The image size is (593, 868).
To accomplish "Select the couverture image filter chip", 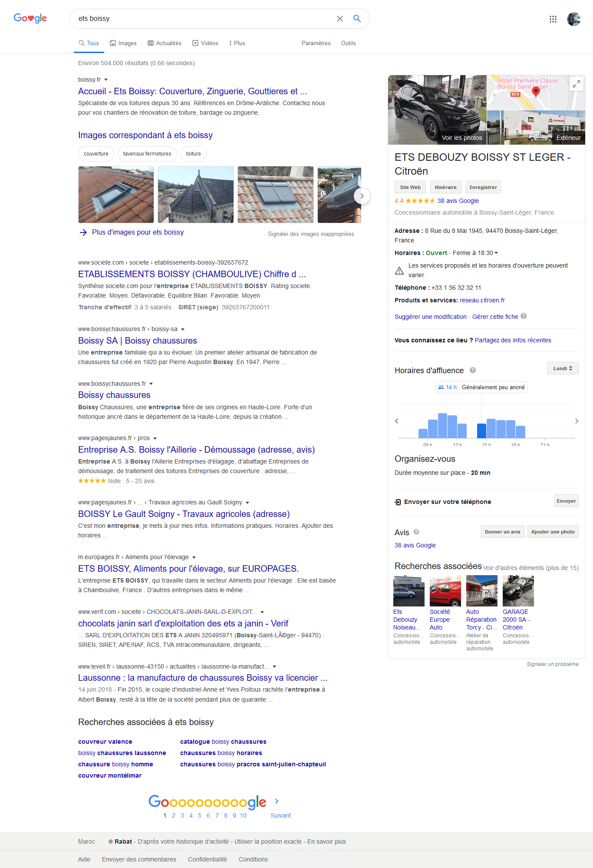I will point(96,154).
